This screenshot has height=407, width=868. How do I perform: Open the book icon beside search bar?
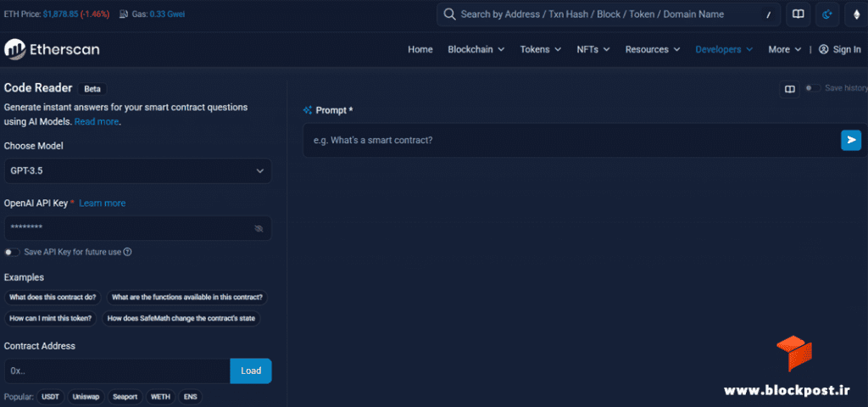[x=798, y=14]
